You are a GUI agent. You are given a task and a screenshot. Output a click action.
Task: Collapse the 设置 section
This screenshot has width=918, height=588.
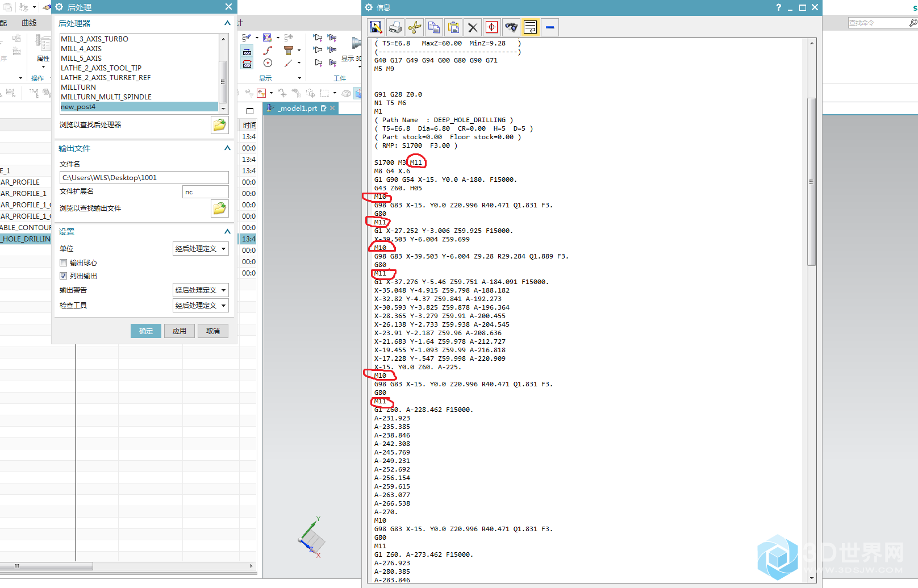(227, 232)
